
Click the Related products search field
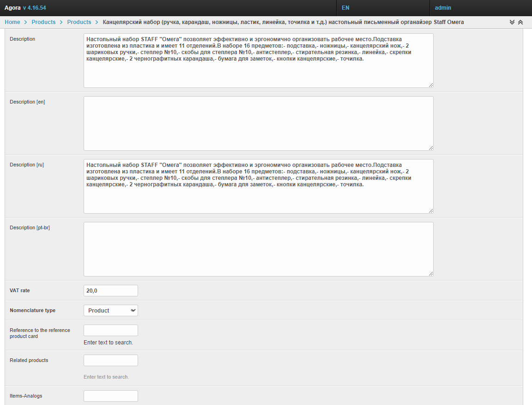[x=110, y=361]
